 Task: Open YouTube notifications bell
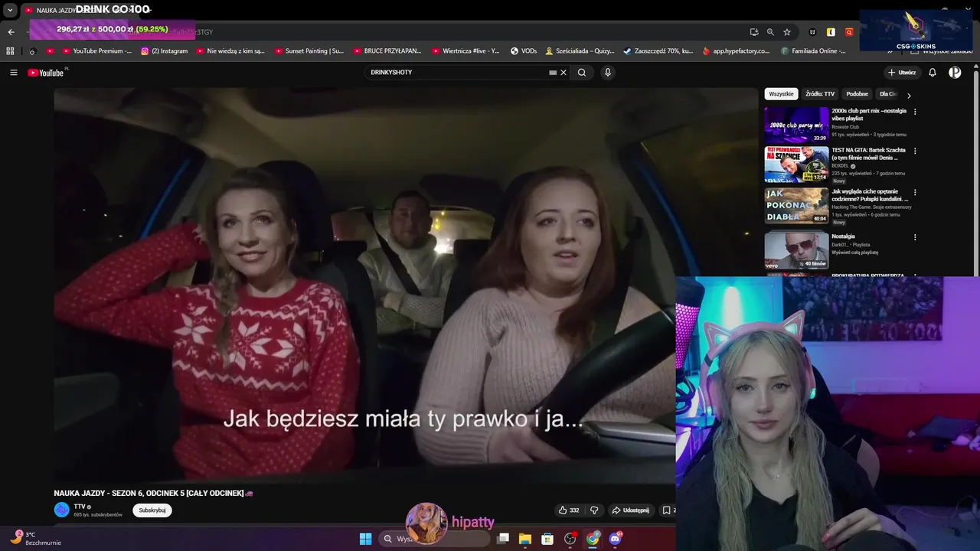pyautogui.click(x=933, y=73)
